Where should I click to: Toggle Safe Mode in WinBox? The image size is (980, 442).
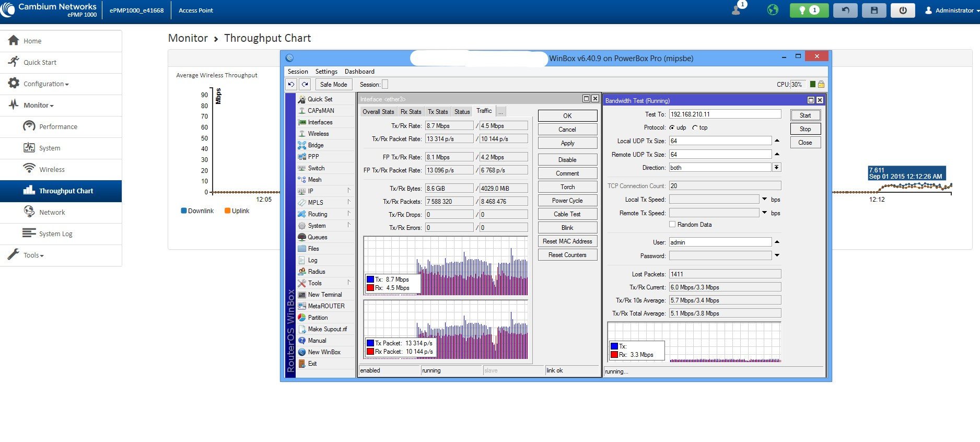coord(333,84)
